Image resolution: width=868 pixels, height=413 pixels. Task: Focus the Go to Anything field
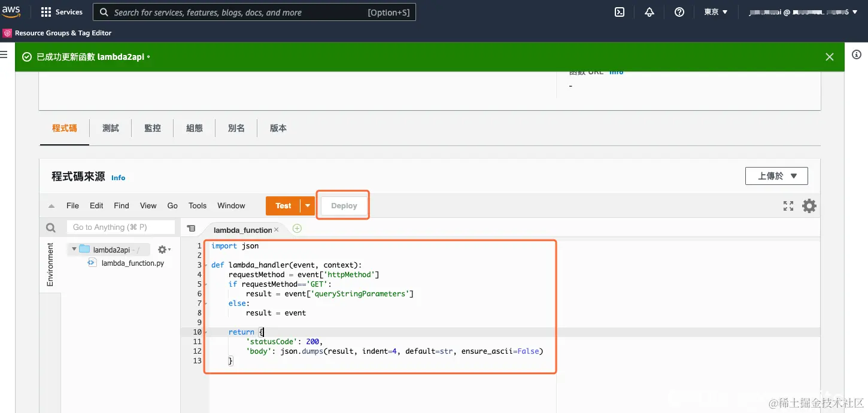click(121, 227)
